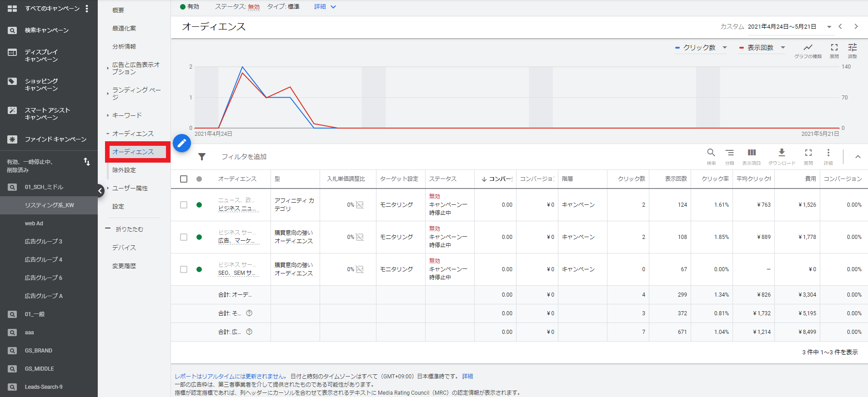Image resolution: width=868 pixels, height=397 pixels.
Task: Open the 変更履歴 menu item
Action: point(124,266)
